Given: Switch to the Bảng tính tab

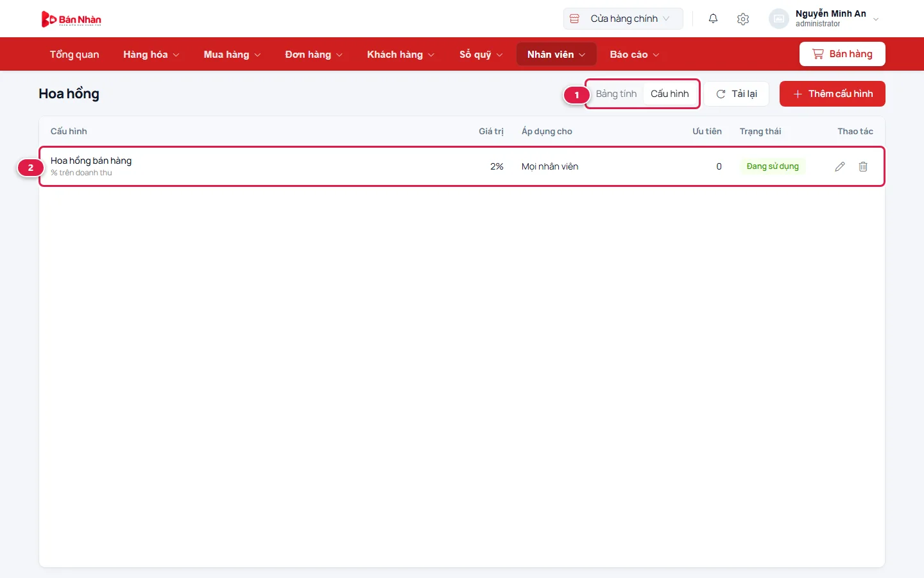Looking at the screenshot, I should (616, 94).
